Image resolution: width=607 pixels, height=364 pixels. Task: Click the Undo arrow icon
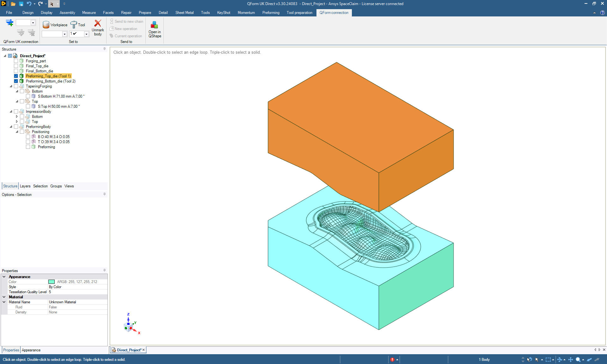click(x=29, y=4)
